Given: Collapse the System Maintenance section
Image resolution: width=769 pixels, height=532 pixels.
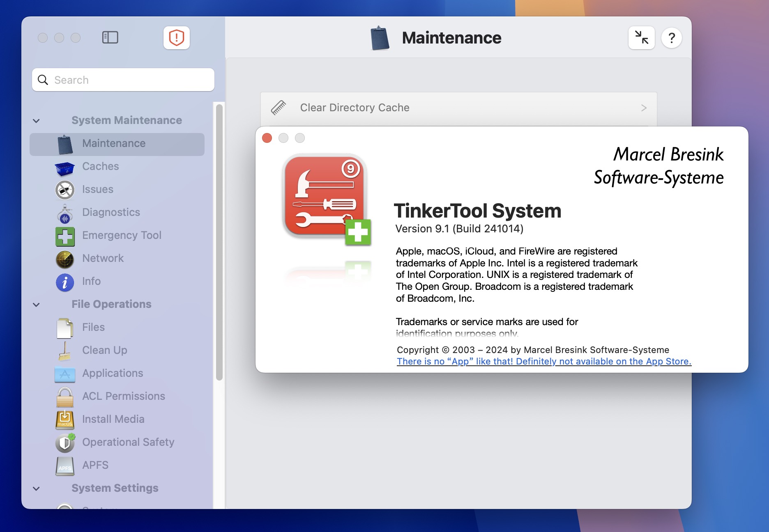Looking at the screenshot, I should click(x=36, y=121).
